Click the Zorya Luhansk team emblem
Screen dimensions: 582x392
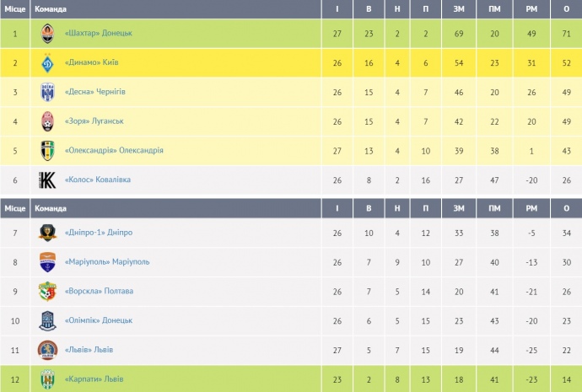[x=48, y=121]
